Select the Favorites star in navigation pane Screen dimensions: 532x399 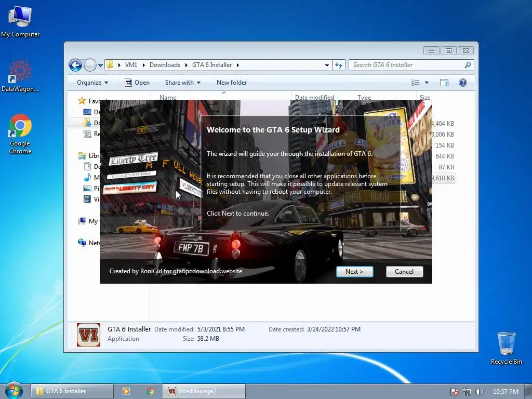click(x=82, y=101)
